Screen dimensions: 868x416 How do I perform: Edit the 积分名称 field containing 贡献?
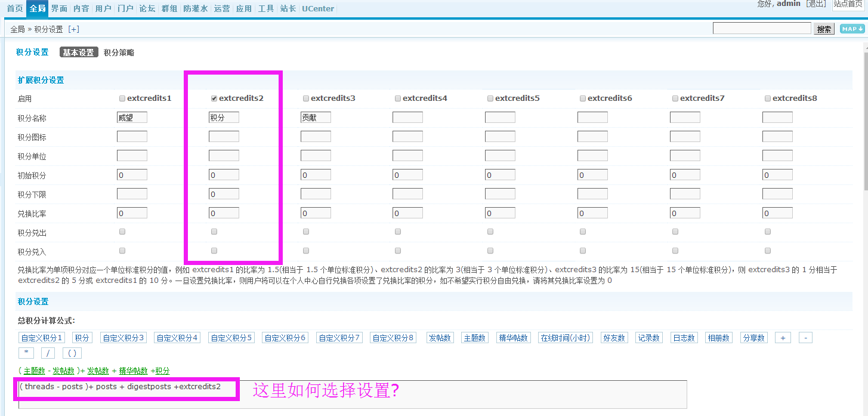(x=316, y=118)
